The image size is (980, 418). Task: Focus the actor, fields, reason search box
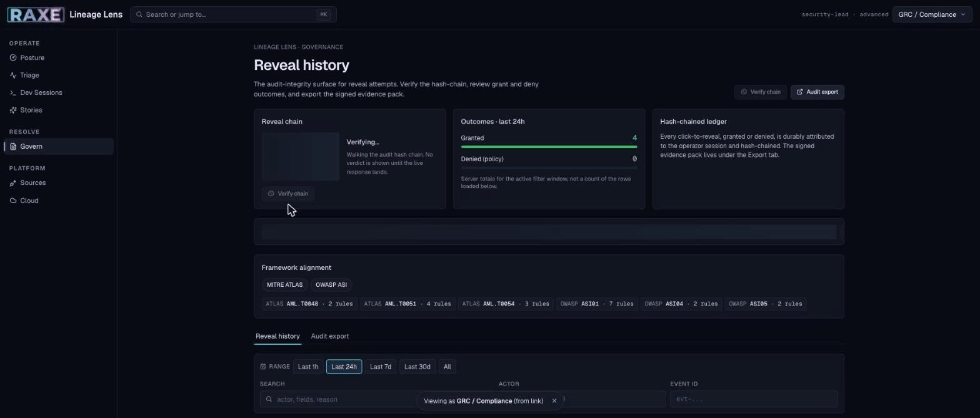tap(376, 399)
